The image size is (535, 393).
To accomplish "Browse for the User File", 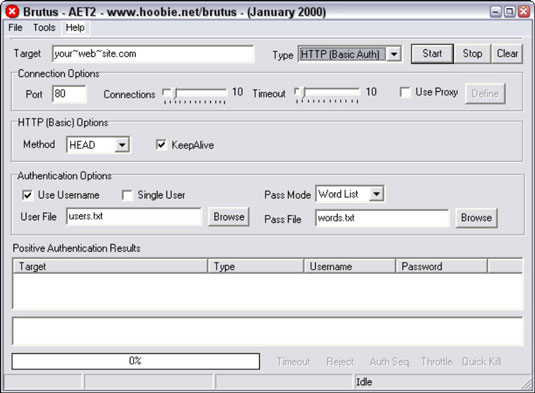I will coord(229,217).
